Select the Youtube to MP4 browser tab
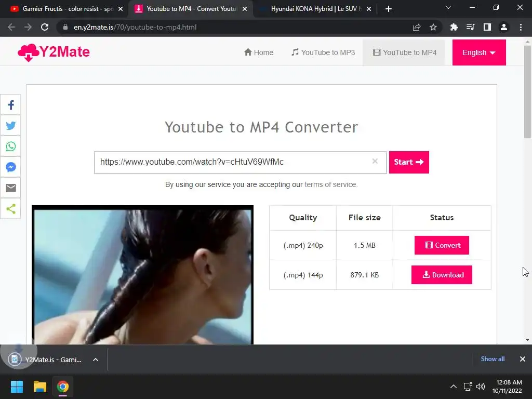Image resolution: width=532 pixels, height=399 pixels. (190, 9)
